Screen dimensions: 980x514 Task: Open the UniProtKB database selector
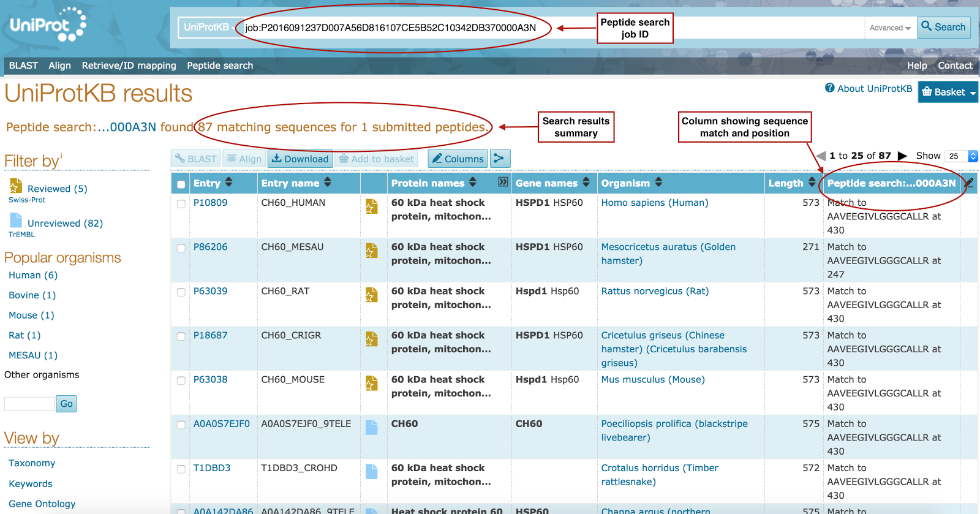tap(209, 27)
